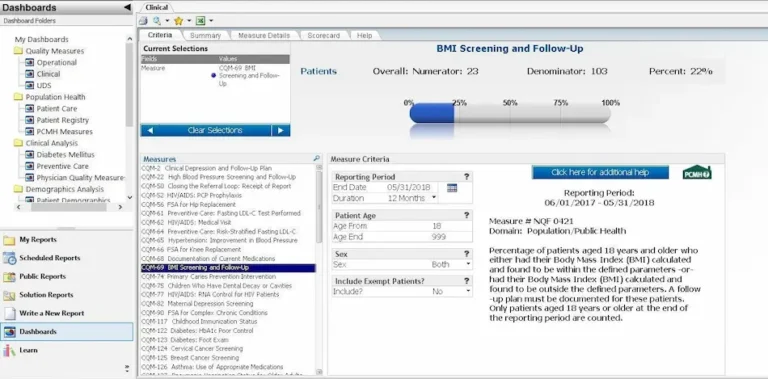
Task: Switch to the Criteria tab
Action: click(x=160, y=35)
